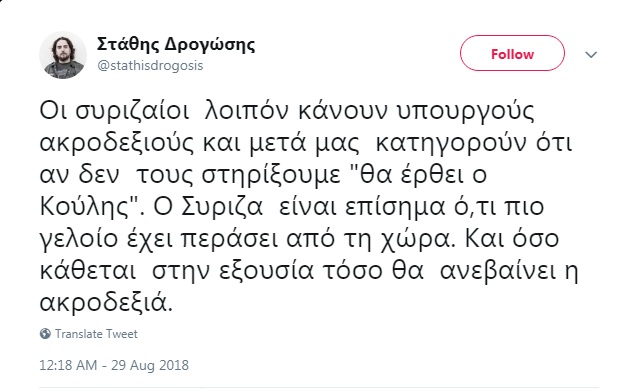Click the final word ακροδεξιά.
This screenshot has height=389, width=634.
pyautogui.click(x=106, y=303)
